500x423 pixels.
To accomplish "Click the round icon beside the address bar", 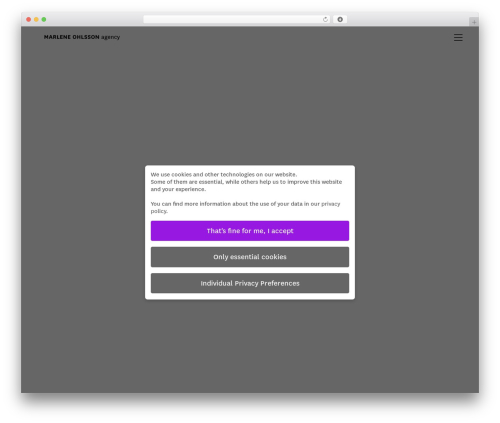I will click(340, 19).
